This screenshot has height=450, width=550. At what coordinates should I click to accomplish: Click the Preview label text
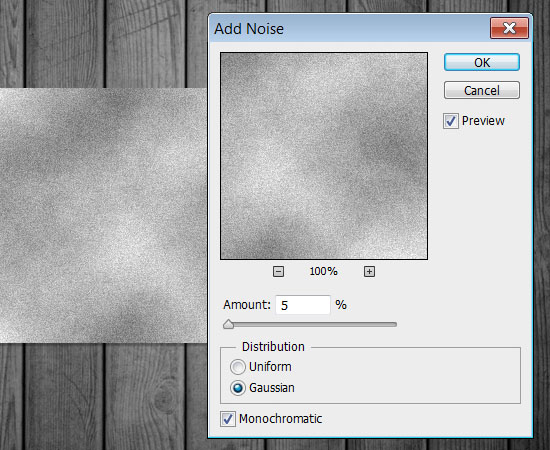tap(483, 121)
